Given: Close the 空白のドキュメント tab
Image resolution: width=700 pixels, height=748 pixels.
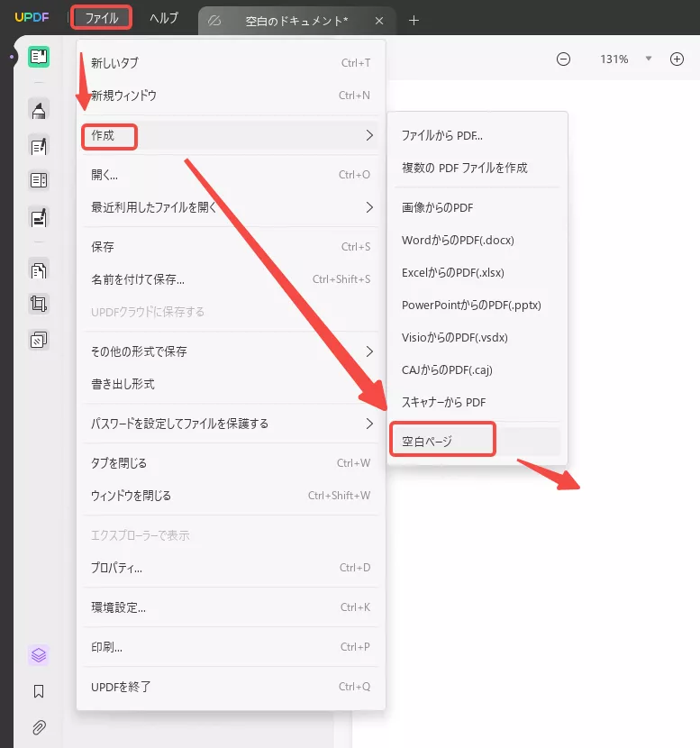Looking at the screenshot, I should point(379,21).
